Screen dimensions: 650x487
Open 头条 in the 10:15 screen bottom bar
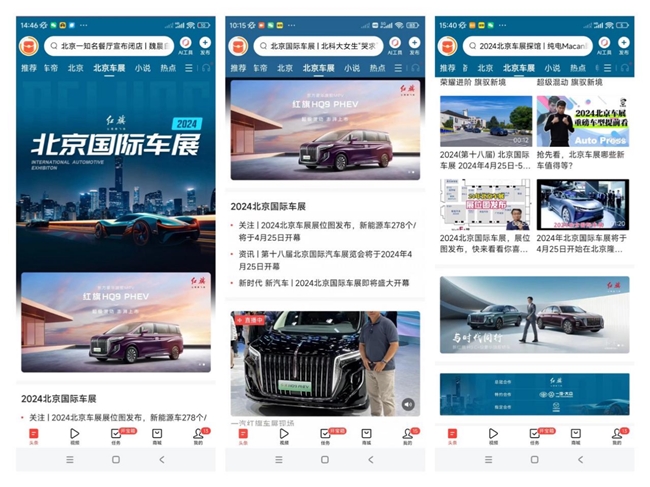click(243, 436)
